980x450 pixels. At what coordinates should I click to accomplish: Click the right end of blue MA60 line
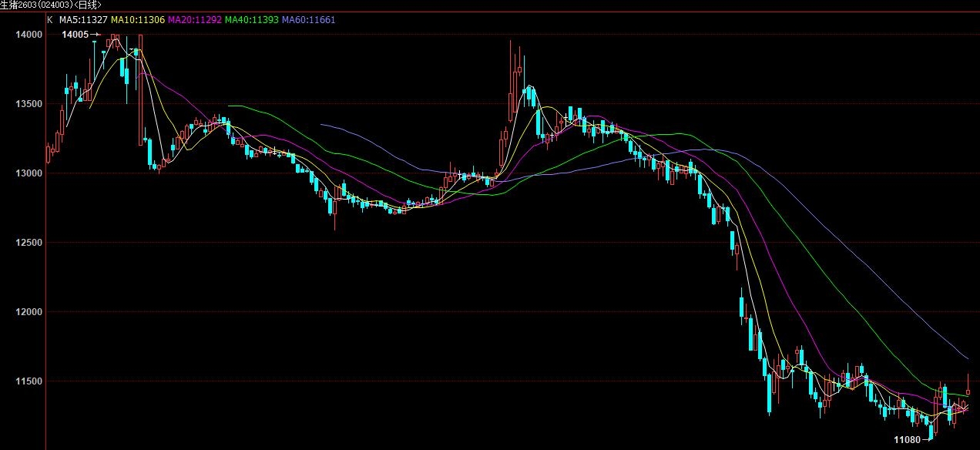[968, 358]
